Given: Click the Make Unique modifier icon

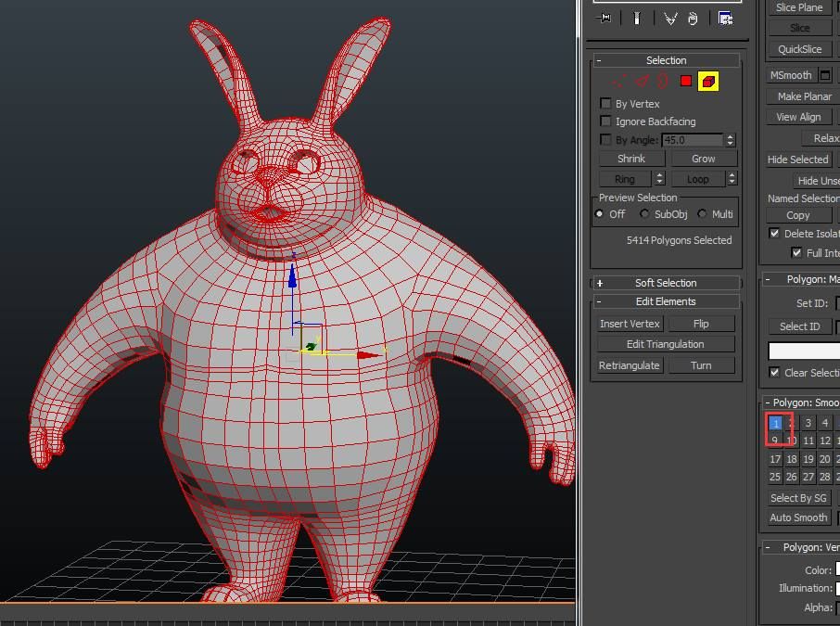Looking at the screenshot, I should tap(670, 19).
